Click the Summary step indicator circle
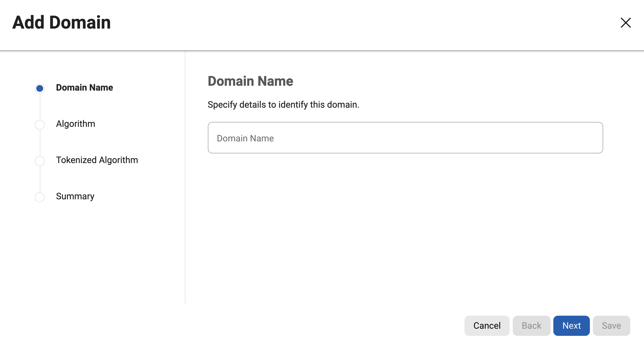Viewport: 644px width, 344px height. pyautogui.click(x=40, y=197)
